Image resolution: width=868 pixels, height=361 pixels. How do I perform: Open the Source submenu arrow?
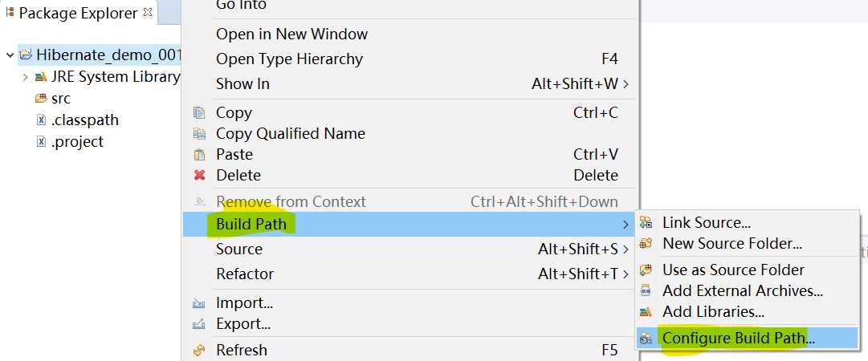click(x=626, y=249)
